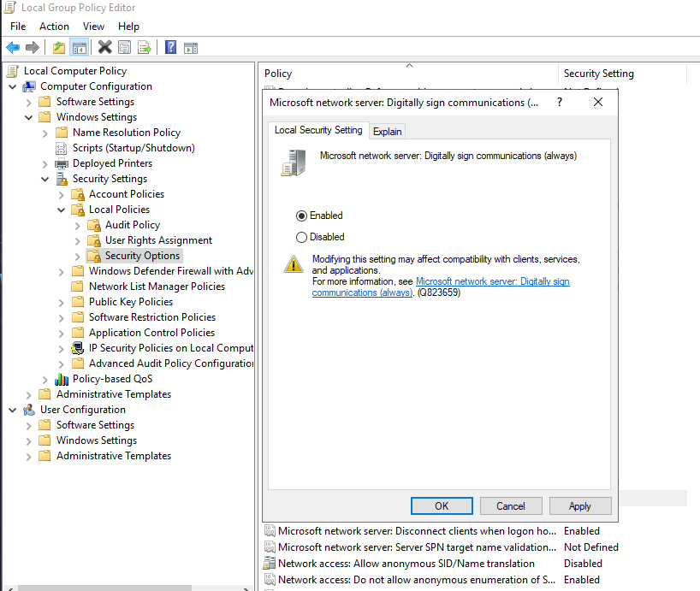Screen dimensions: 700x591
Task: Click the tree pane horizontal scrollbar
Action: 105,588
